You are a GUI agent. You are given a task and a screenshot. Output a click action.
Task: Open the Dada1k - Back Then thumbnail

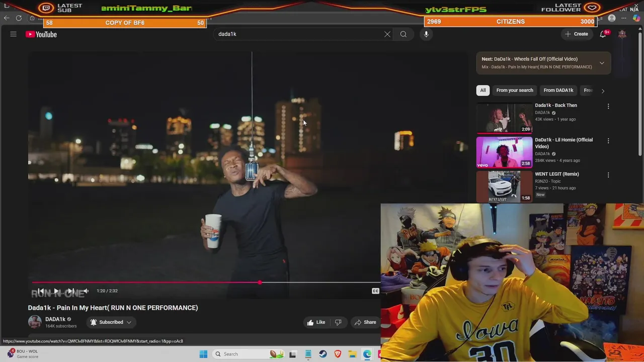(504, 118)
